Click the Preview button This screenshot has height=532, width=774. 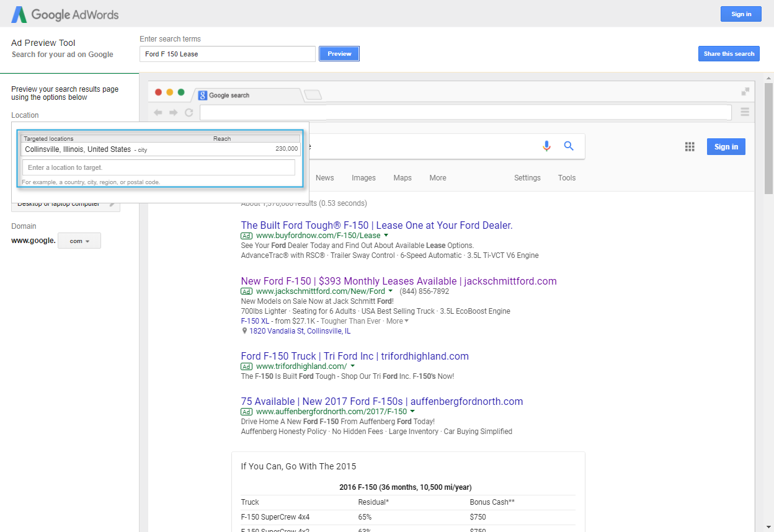coord(339,53)
